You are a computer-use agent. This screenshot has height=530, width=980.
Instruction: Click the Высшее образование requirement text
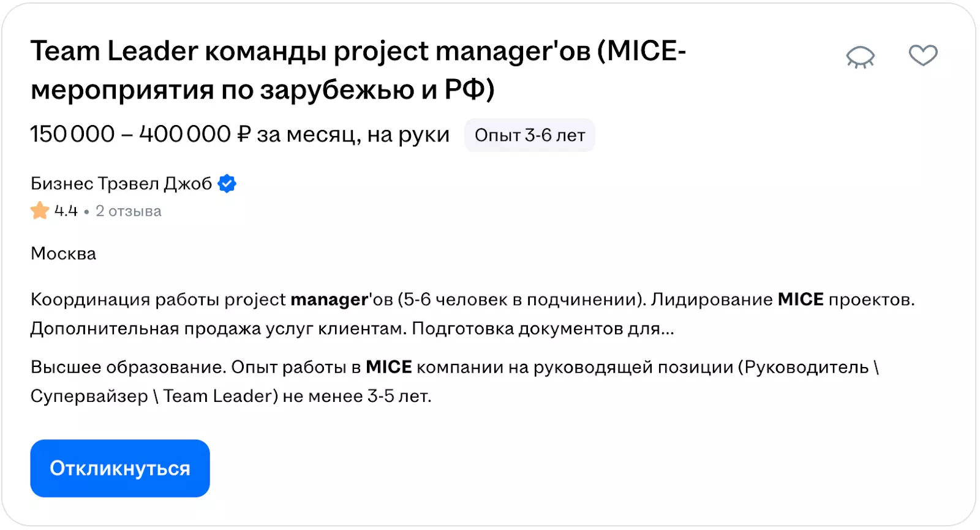129,367
